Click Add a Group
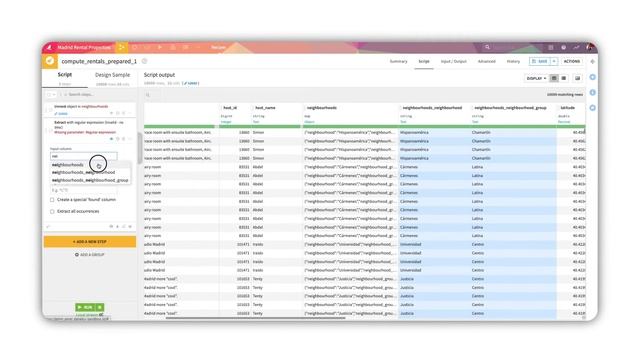The width and height of the screenshot is (640, 360). coord(90,255)
